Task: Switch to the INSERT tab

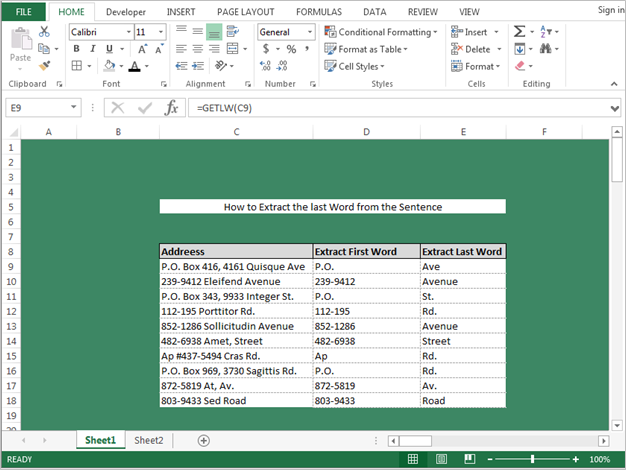Action: (181, 12)
